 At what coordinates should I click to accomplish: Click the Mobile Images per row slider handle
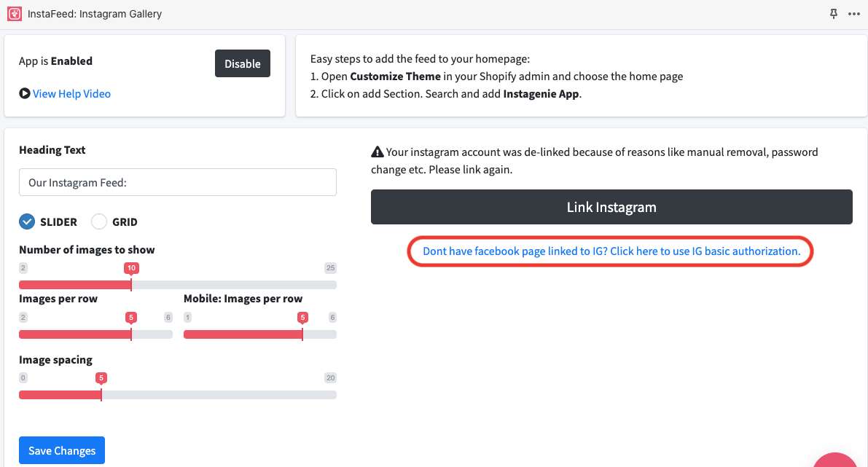click(302, 334)
